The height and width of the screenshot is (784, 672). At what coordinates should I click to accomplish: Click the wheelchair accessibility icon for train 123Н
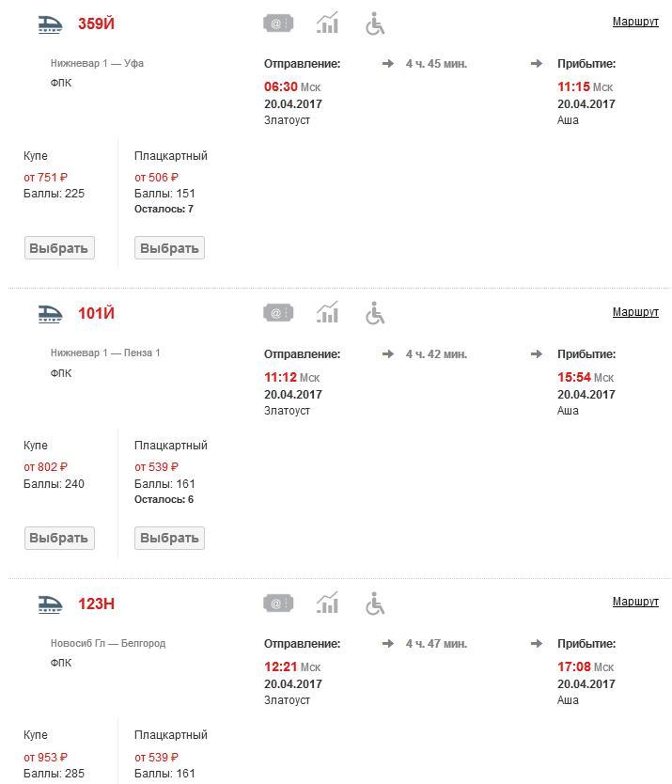375,604
